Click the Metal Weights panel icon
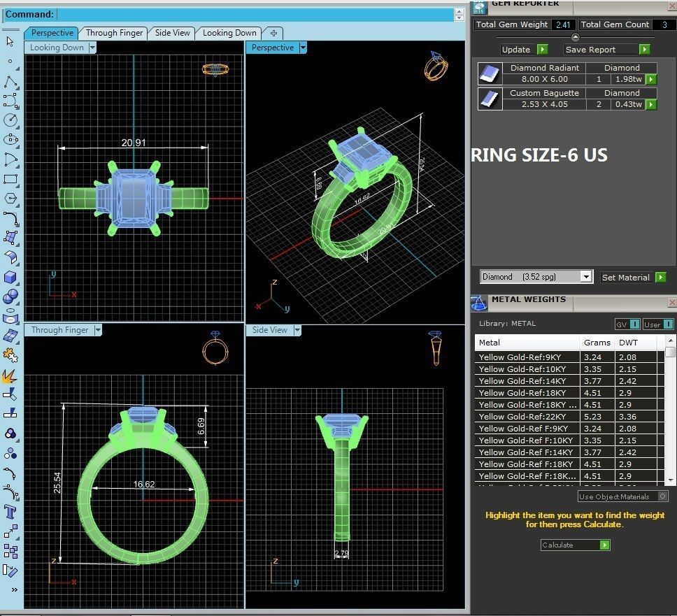Screen dimensions: 677x616 [x=478, y=303]
